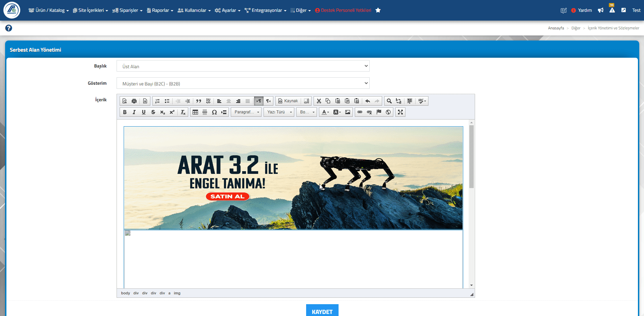Insert a bulleted list

[x=167, y=101]
